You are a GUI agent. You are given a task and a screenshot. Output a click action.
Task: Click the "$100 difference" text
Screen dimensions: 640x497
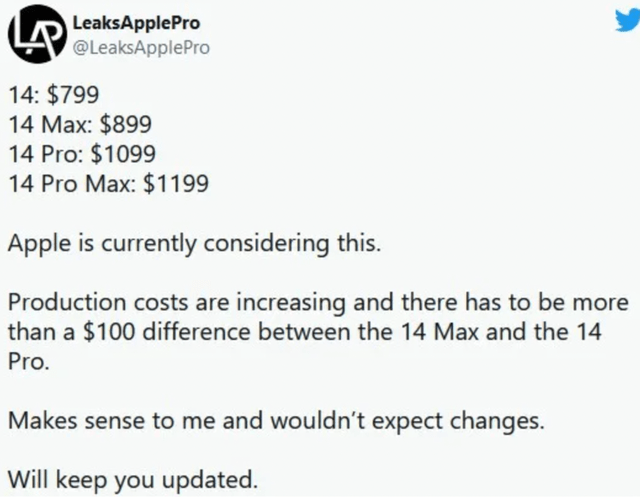click(x=167, y=331)
